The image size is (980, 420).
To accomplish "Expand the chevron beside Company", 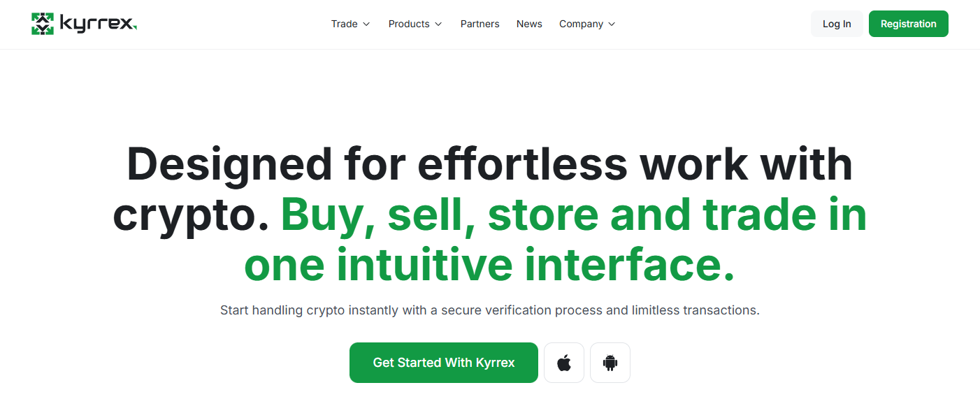I will [612, 24].
